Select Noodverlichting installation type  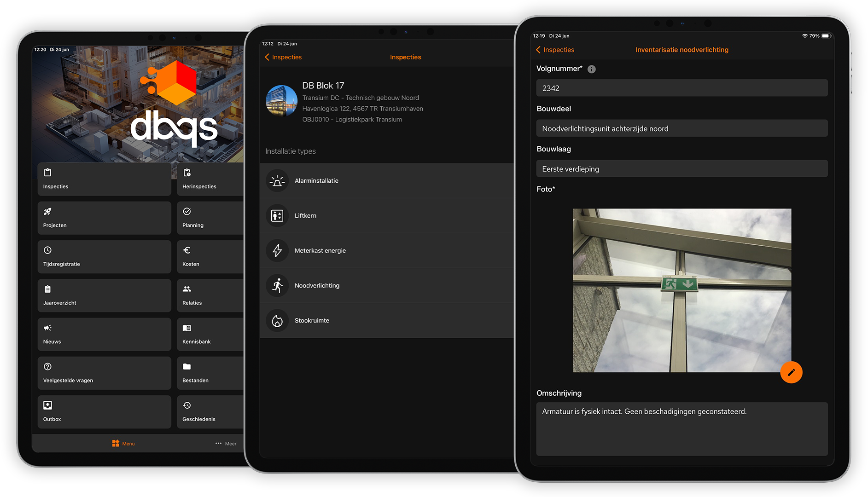pos(387,285)
